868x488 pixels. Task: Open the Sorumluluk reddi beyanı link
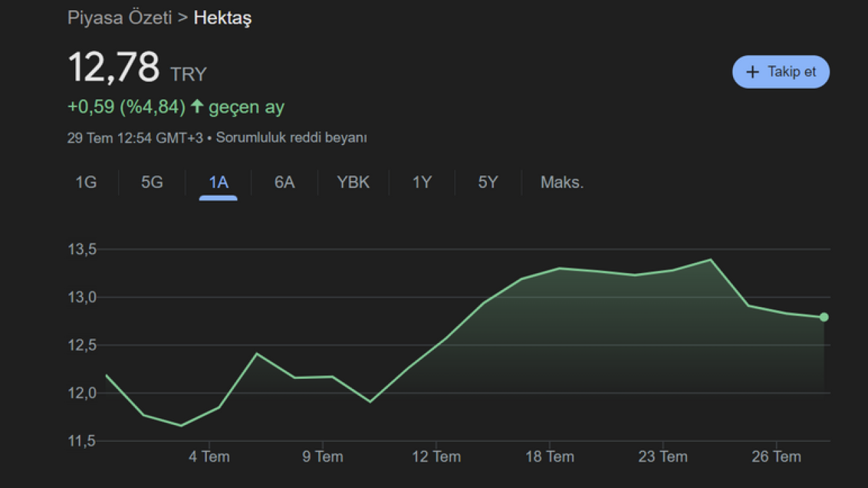point(292,138)
